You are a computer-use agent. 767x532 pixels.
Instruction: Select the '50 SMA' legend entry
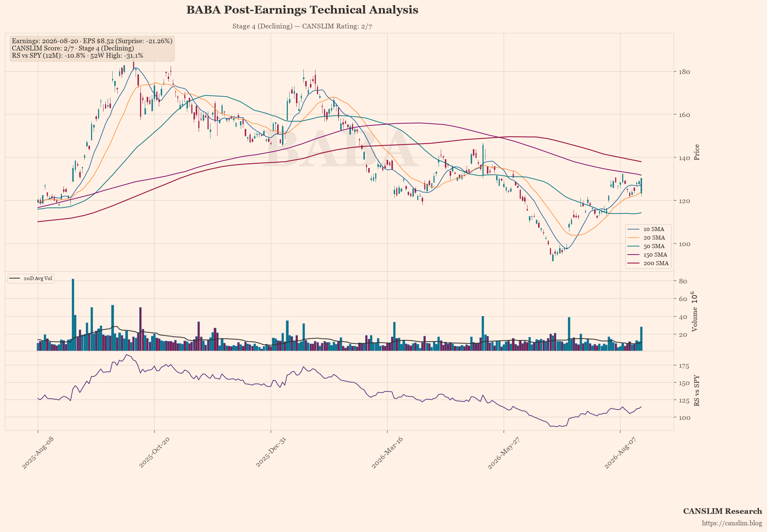[x=648, y=246]
